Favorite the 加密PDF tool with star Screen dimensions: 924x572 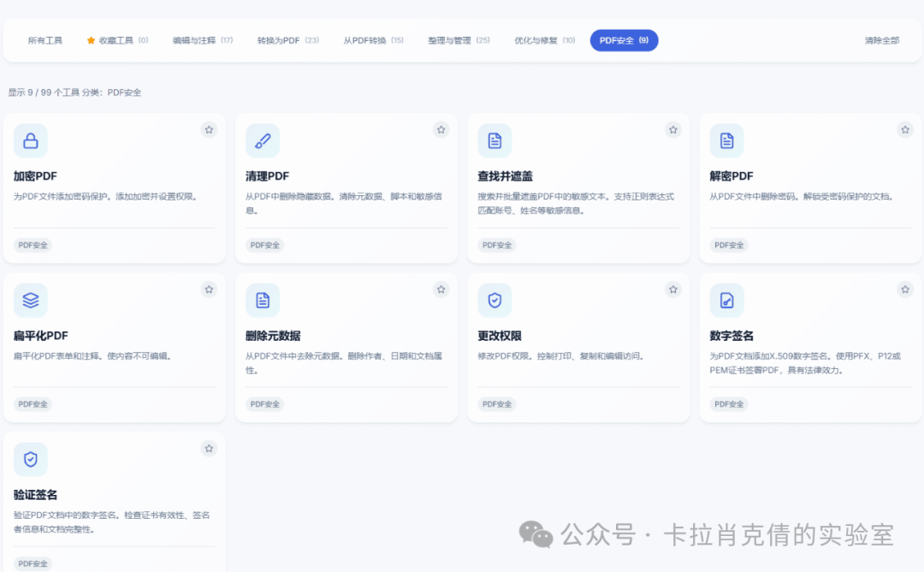coord(209,130)
